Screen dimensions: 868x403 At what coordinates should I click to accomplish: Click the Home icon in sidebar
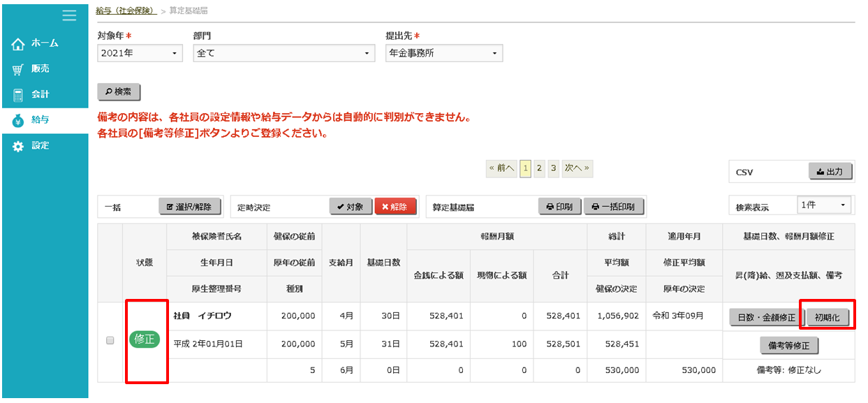(18, 44)
